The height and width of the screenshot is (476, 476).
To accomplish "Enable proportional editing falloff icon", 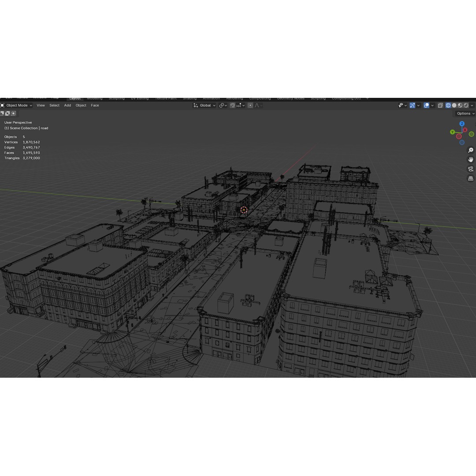I will 257,105.
